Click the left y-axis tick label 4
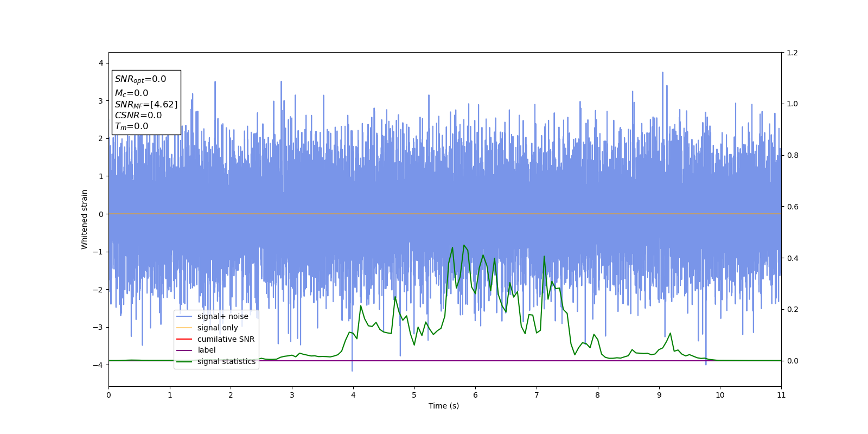The image size is (868, 434). [x=101, y=63]
